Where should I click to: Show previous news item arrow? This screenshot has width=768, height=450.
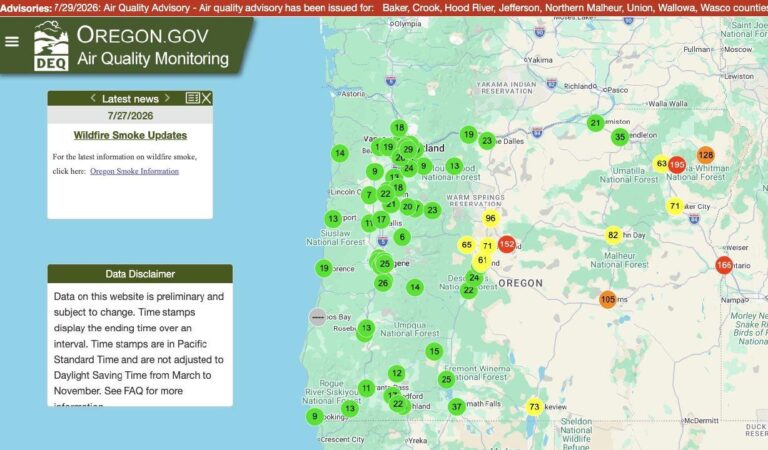[x=93, y=98]
